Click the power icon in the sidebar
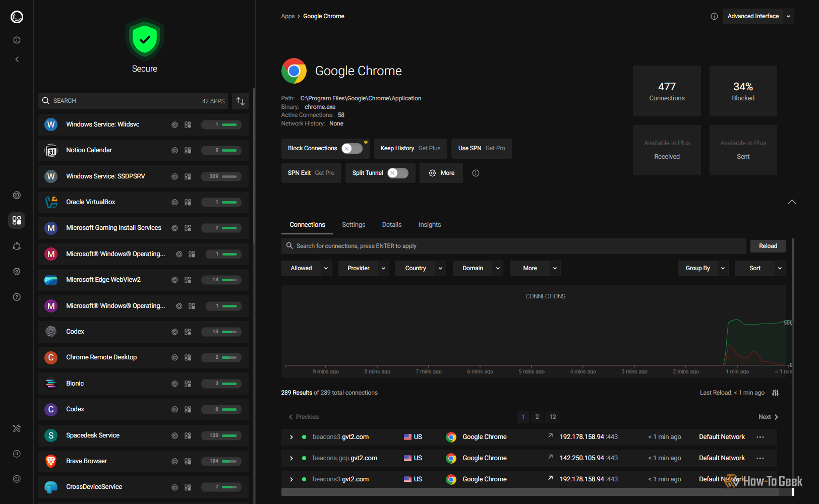 click(x=17, y=479)
